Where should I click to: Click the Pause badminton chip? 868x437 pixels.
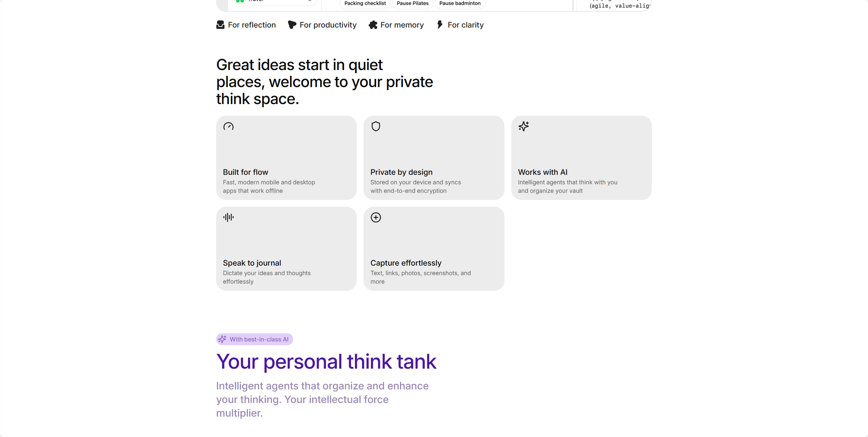[460, 3]
